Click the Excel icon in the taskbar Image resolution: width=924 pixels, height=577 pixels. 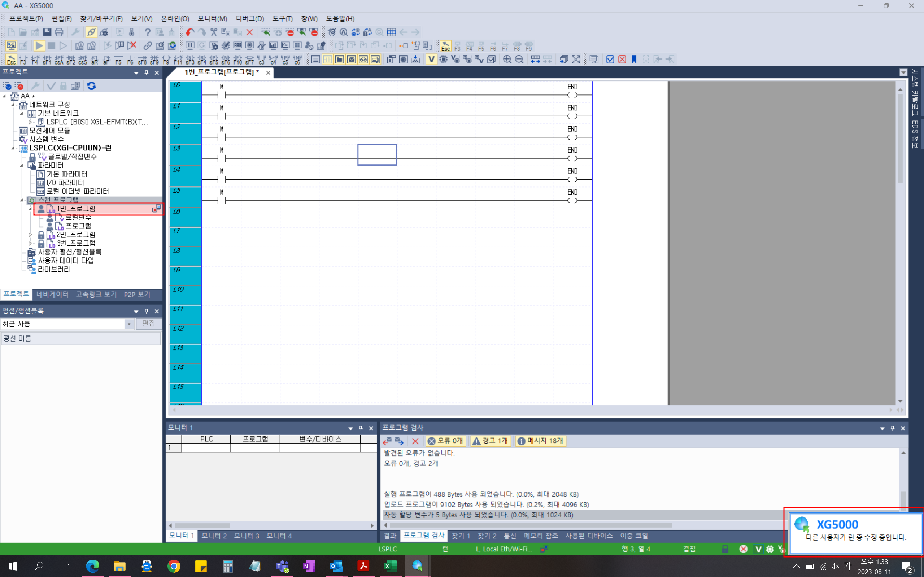tap(389, 566)
